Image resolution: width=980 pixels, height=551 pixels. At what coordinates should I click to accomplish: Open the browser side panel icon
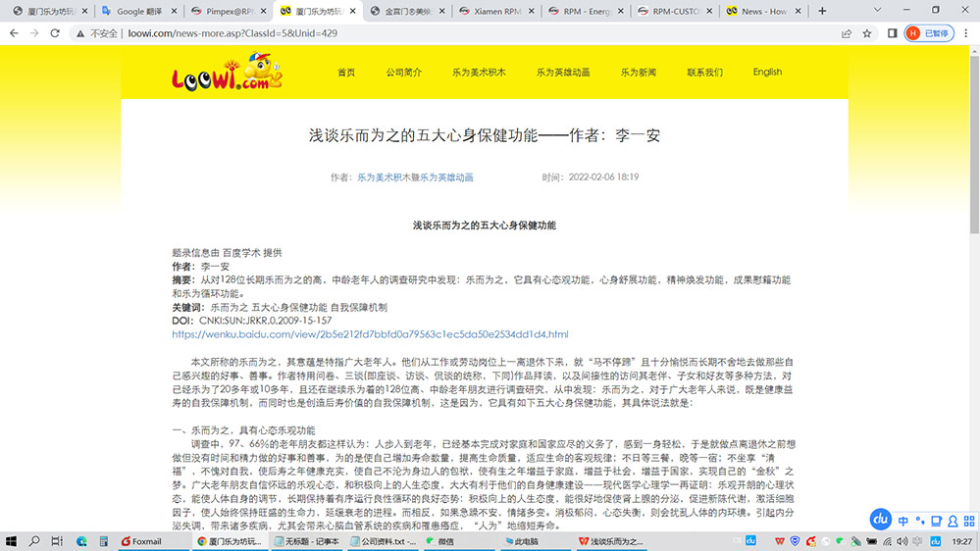[892, 33]
